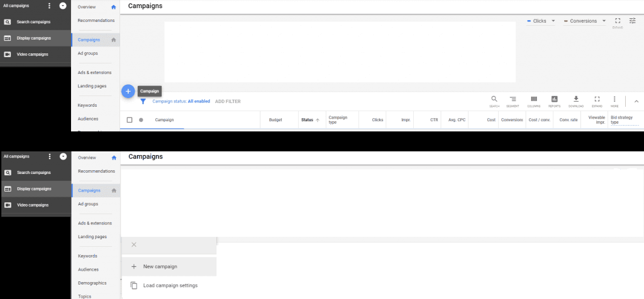
Task: Click the Video campaigns camera icon in upper view
Action: [x=7, y=54]
